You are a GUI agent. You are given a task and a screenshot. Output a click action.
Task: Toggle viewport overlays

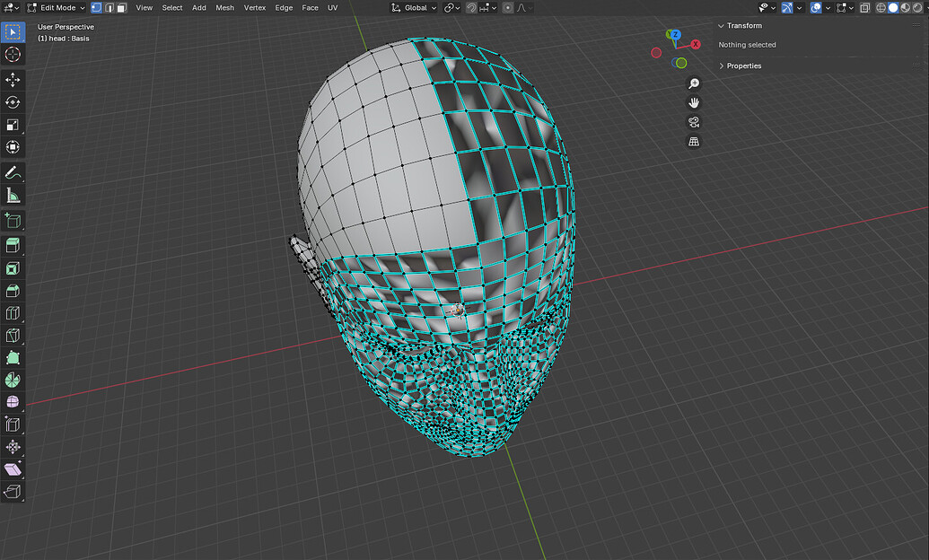(x=816, y=8)
